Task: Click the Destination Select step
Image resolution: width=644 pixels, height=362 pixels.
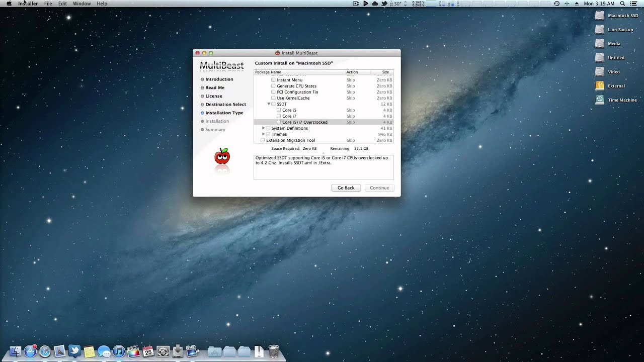Action: pos(226,105)
